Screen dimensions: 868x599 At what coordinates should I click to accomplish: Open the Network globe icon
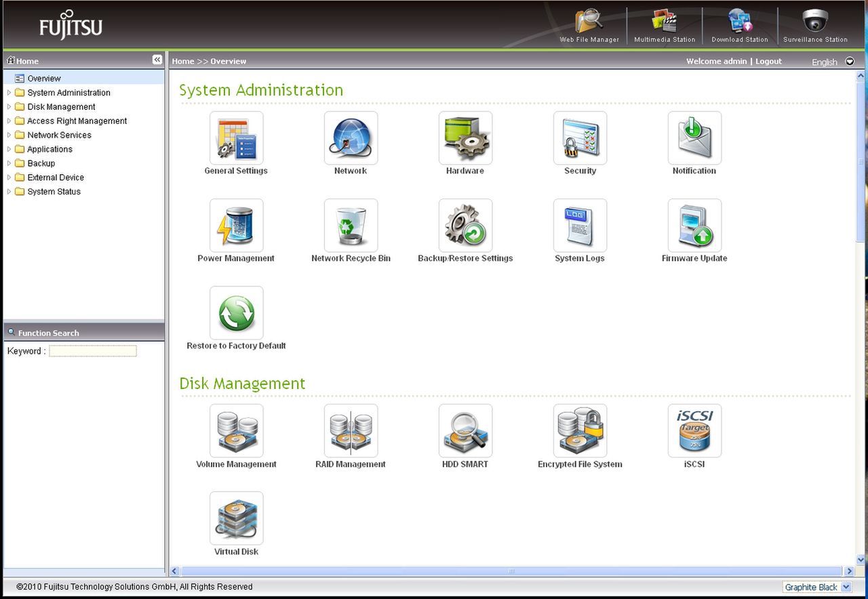click(x=351, y=138)
